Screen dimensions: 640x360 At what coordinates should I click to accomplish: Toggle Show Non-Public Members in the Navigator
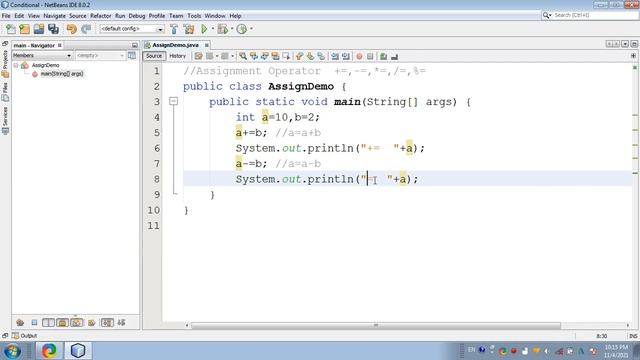(x=62, y=323)
